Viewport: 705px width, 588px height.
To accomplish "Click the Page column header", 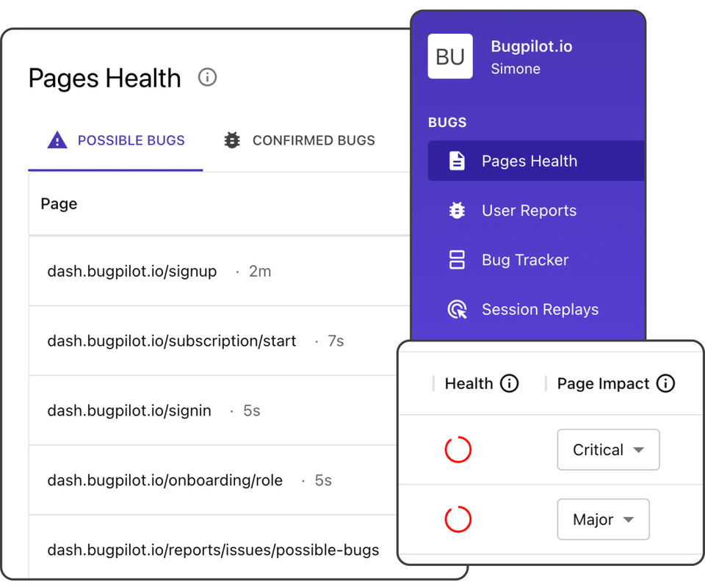I will (59, 204).
